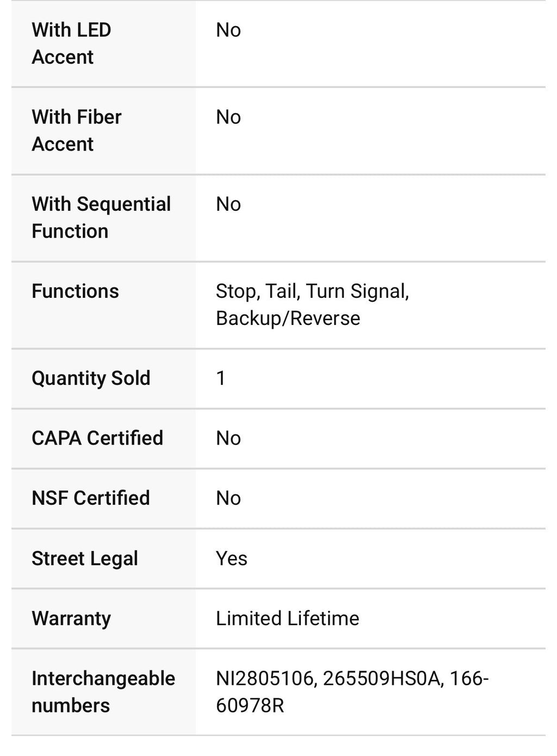Click the "Quantity Sold" label
Screen dimensions: 557x756
91,378
